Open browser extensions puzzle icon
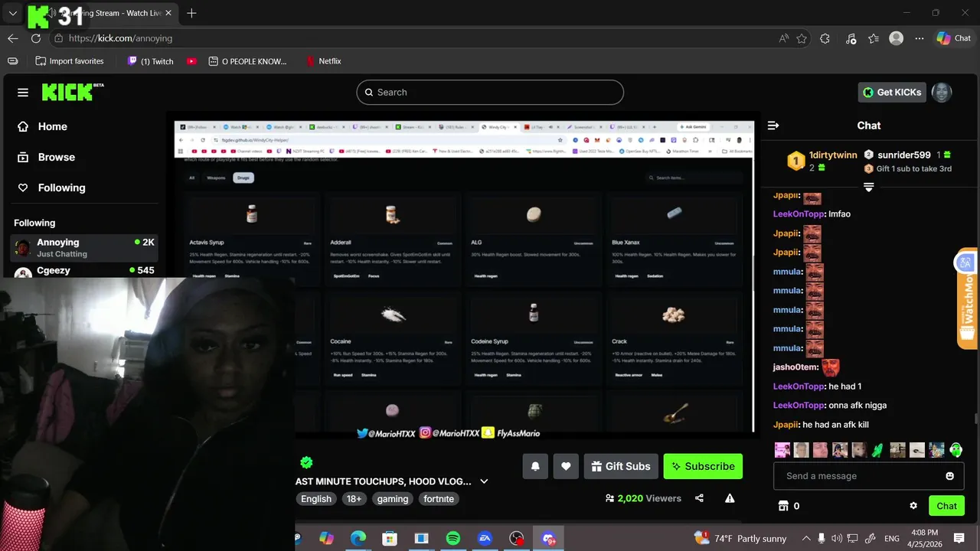Viewport: 980px width, 551px height. 825,38
